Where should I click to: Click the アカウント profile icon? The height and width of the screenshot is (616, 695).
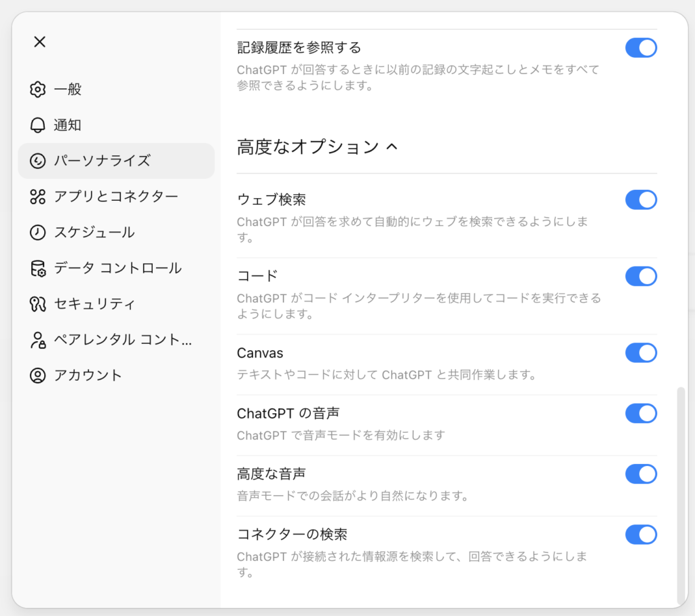[38, 375]
